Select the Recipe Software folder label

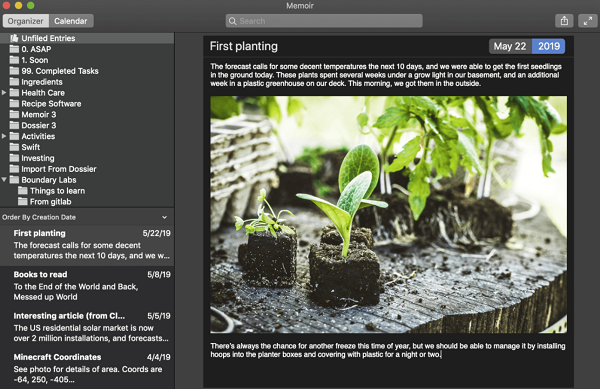pos(51,103)
